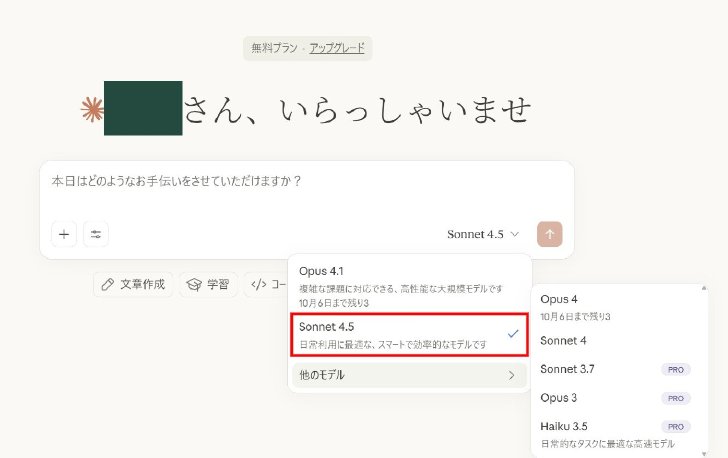Select Sonnet 4.5 in the model menu
The height and width of the screenshot is (458, 728).
pyautogui.click(x=410, y=335)
